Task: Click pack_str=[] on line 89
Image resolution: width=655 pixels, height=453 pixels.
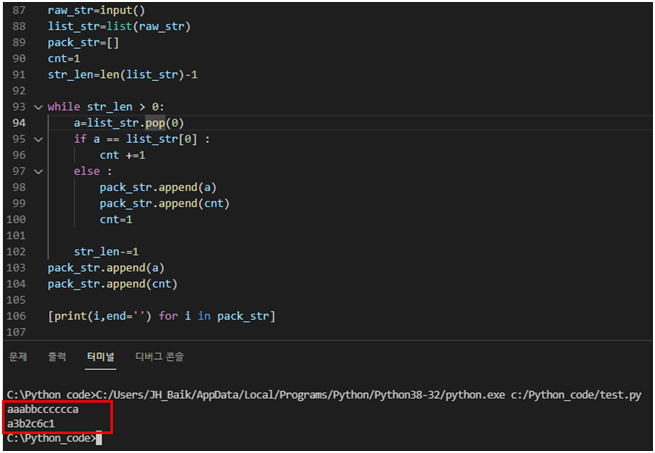Action: click(x=83, y=43)
